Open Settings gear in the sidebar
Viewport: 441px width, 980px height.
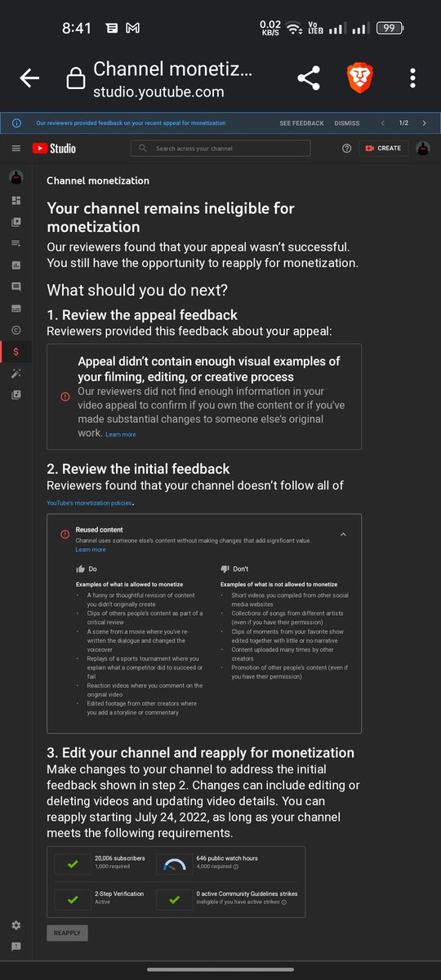(16, 925)
